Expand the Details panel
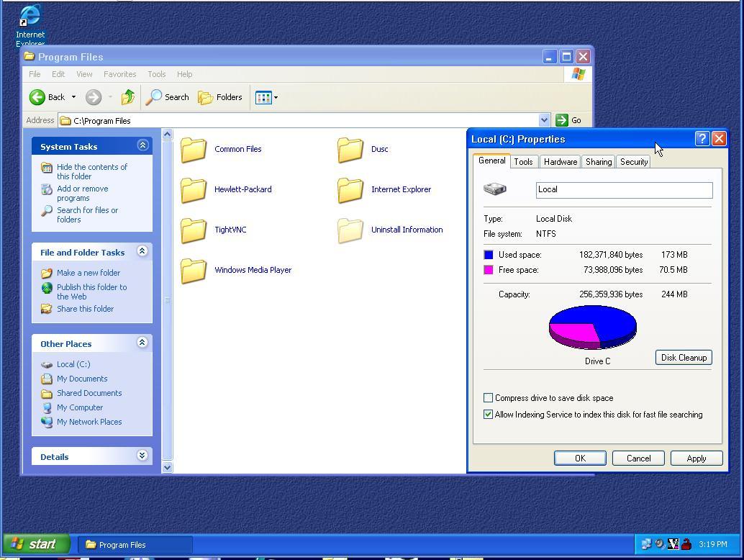The image size is (744, 560). coord(142,456)
